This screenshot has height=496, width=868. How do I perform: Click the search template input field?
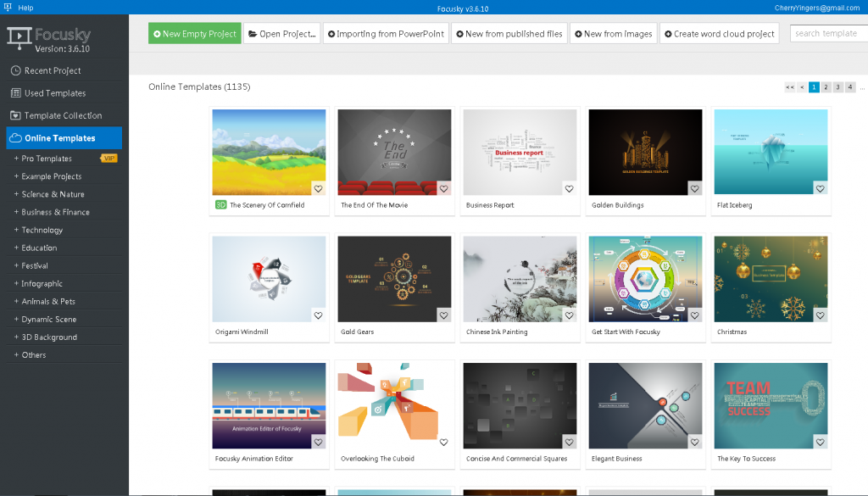tap(826, 34)
